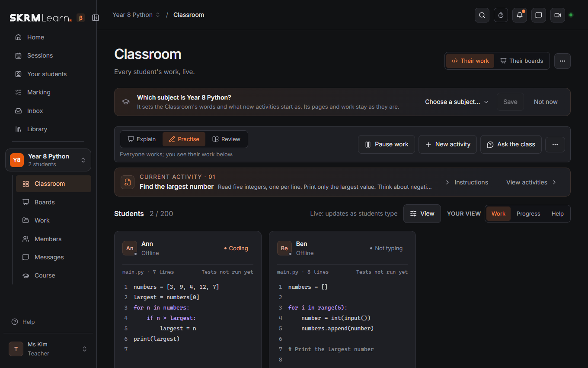
Task: Start video call camera icon
Action: [558, 15]
